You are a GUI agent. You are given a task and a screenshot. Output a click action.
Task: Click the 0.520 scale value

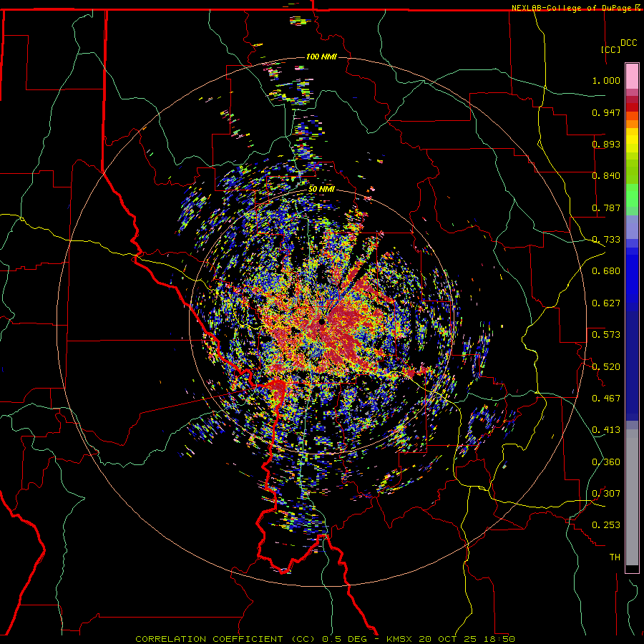[x=606, y=367]
